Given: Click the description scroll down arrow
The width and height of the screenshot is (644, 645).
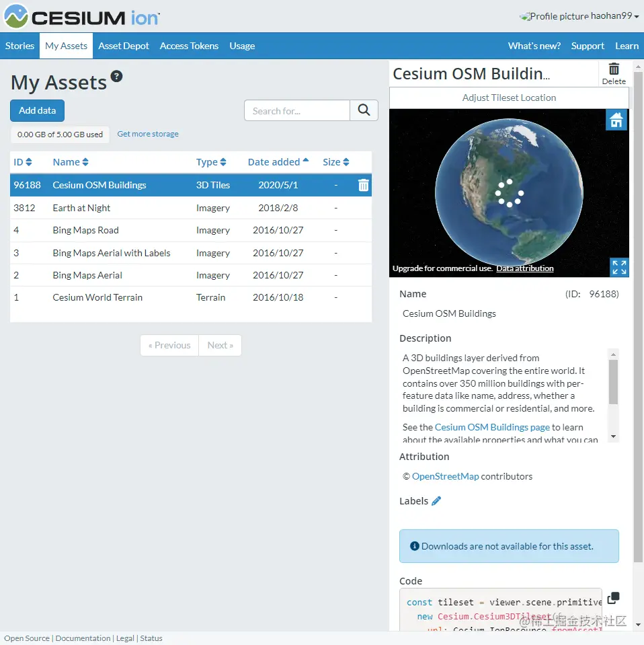Looking at the screenshot, I should 613,437.
